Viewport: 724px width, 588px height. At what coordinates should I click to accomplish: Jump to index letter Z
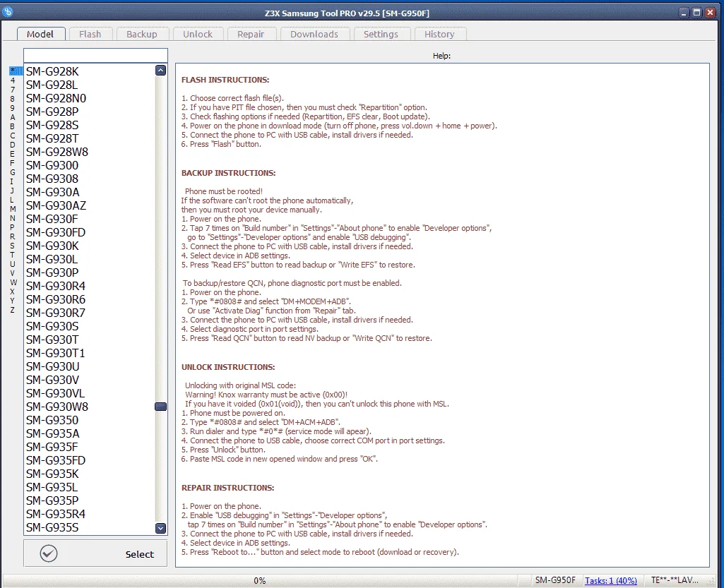(x=13, y=310)
